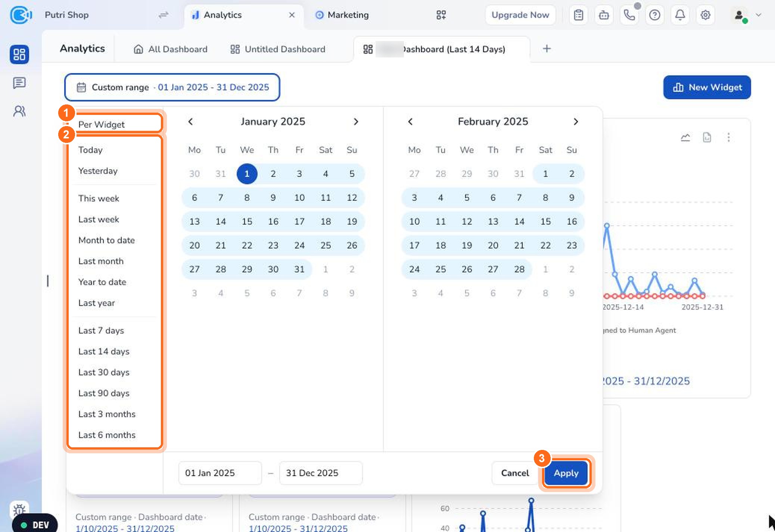Image resolution: width=775 pixels, height=532 pixels.
Task: Open the help question mark icon
Action: click(655, 15)
